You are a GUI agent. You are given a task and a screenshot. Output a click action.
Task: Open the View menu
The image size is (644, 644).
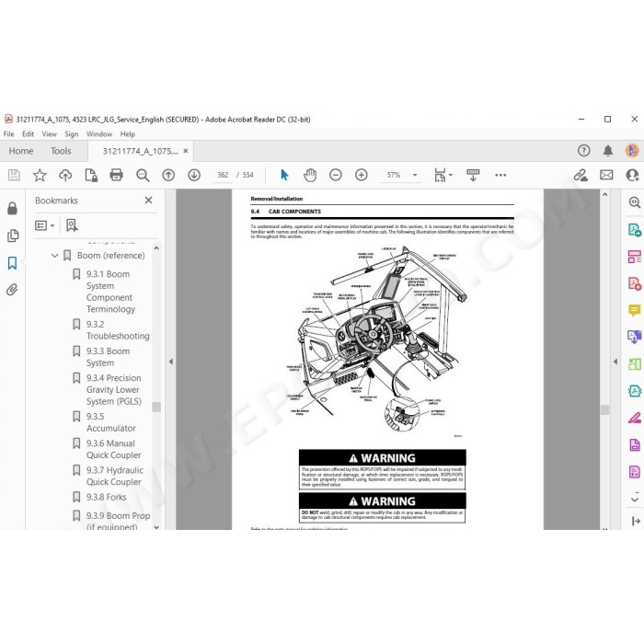click(50, 134)
